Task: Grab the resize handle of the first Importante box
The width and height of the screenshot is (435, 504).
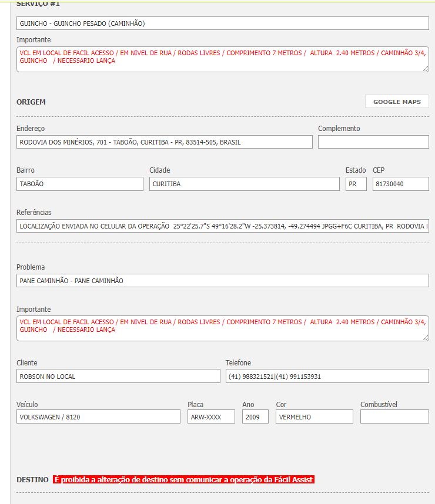Action: [426, 69]
